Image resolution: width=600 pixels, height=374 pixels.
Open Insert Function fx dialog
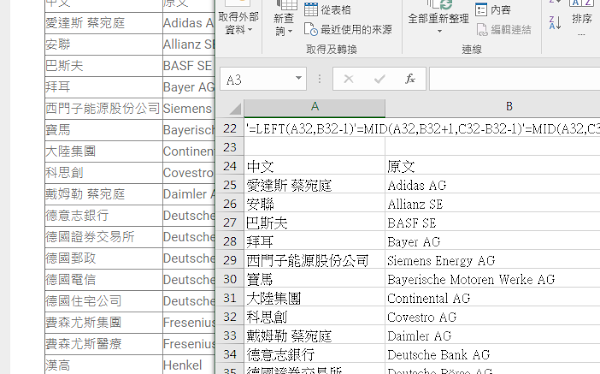(x=410, y=79)
